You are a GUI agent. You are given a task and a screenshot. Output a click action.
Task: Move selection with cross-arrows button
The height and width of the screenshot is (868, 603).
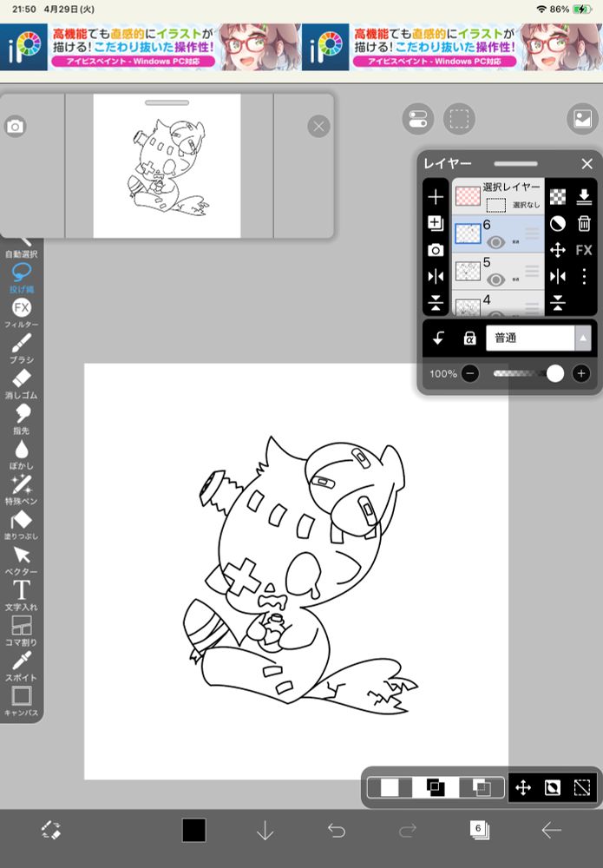pos(523,787)
